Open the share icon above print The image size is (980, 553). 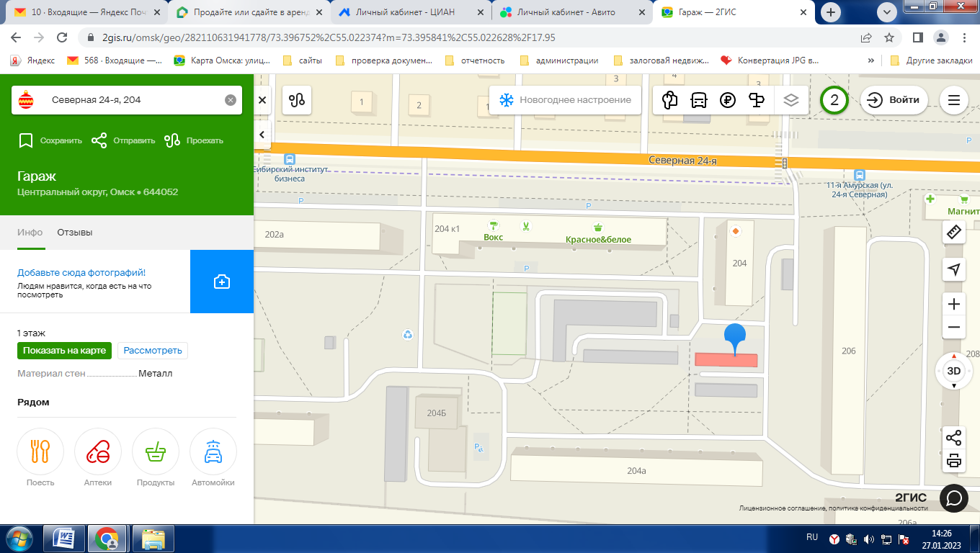coord(954,438)
